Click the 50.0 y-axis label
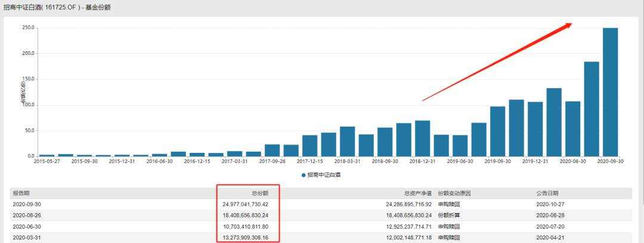Screen dimensions: 644x243 coord(30,131)
